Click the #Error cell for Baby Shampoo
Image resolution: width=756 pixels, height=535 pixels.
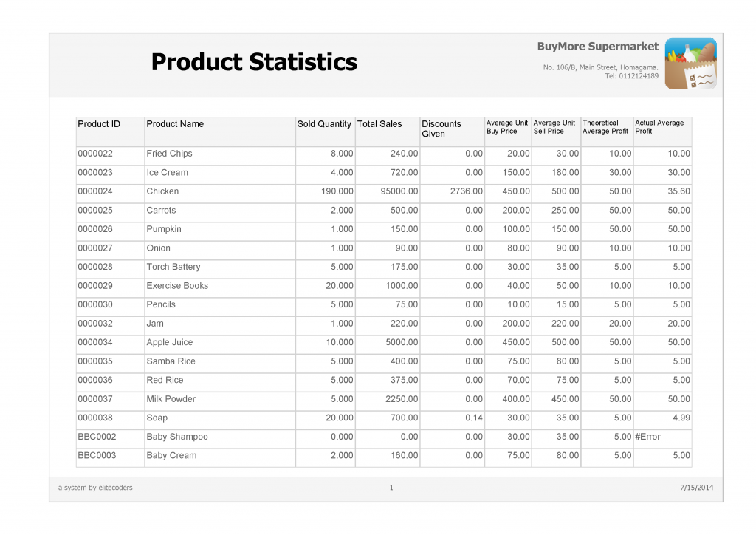[x=647, y=437]
